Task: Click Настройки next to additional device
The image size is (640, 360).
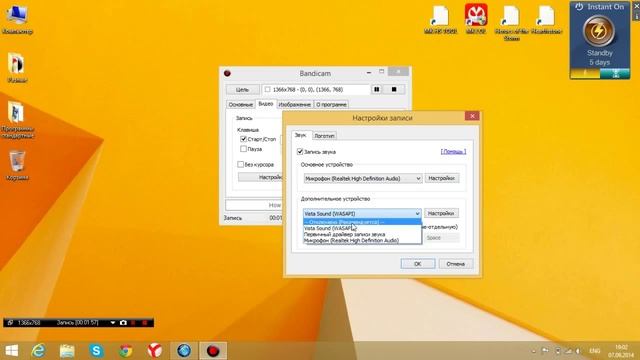Action: coord(441,213)
